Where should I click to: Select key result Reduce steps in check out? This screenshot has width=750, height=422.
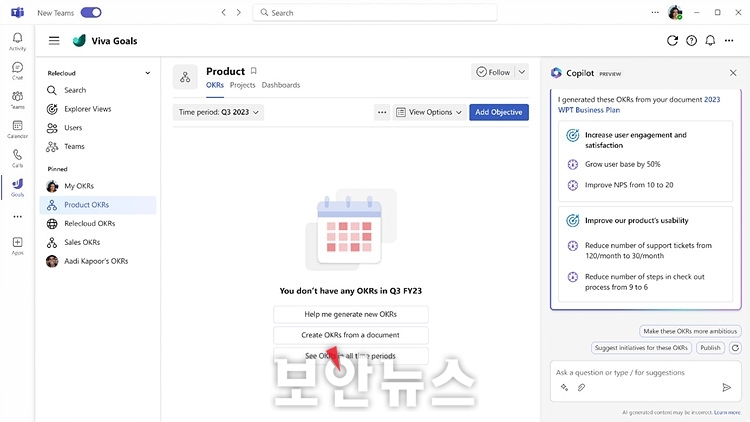tap(644, 282)
